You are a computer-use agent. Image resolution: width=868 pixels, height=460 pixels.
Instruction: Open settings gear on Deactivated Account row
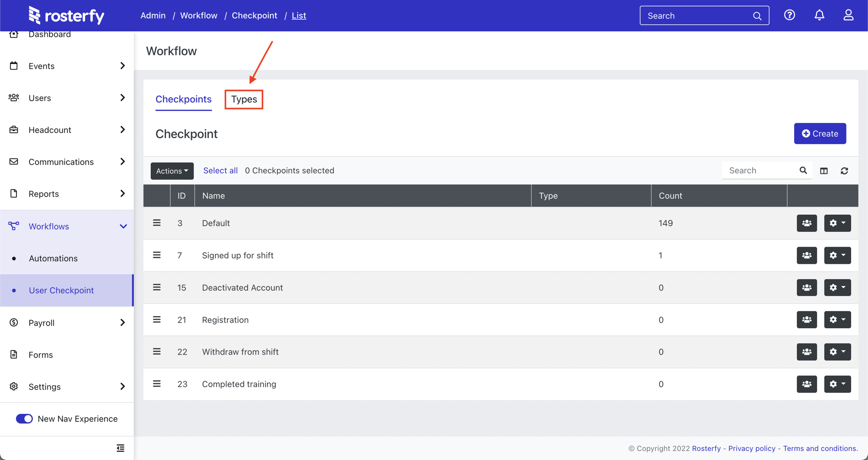[x=837, y=287]
